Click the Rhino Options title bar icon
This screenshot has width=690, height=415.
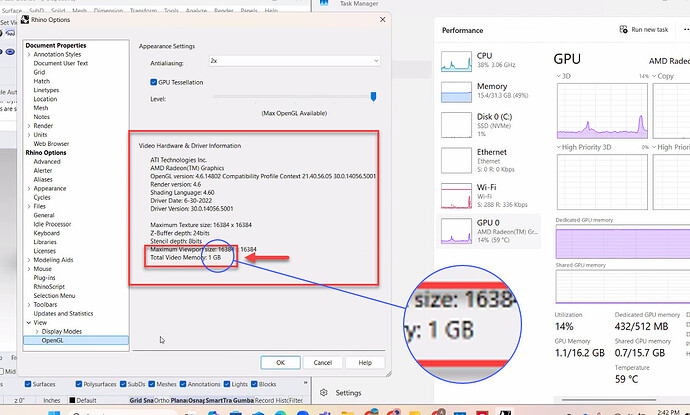(25, 19)
